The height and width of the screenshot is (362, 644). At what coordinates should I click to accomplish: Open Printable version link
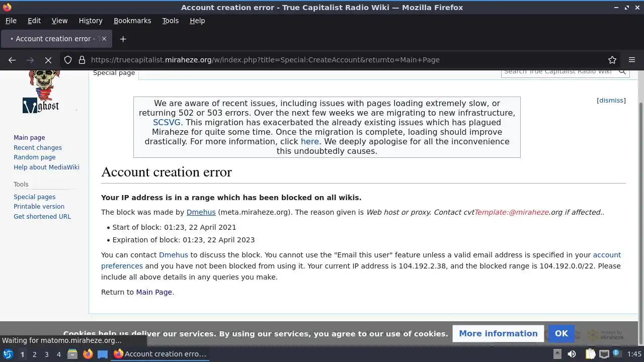pyautogui.click(x=39, y=207)
